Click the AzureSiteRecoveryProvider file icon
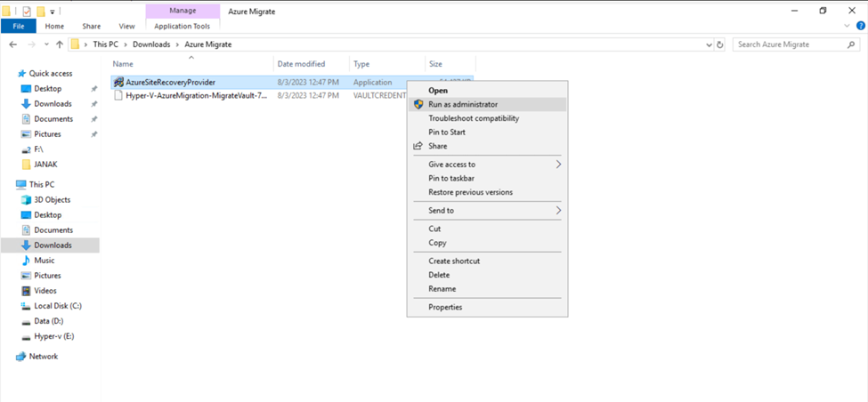868x402 pixels. [x=118, y=83]
